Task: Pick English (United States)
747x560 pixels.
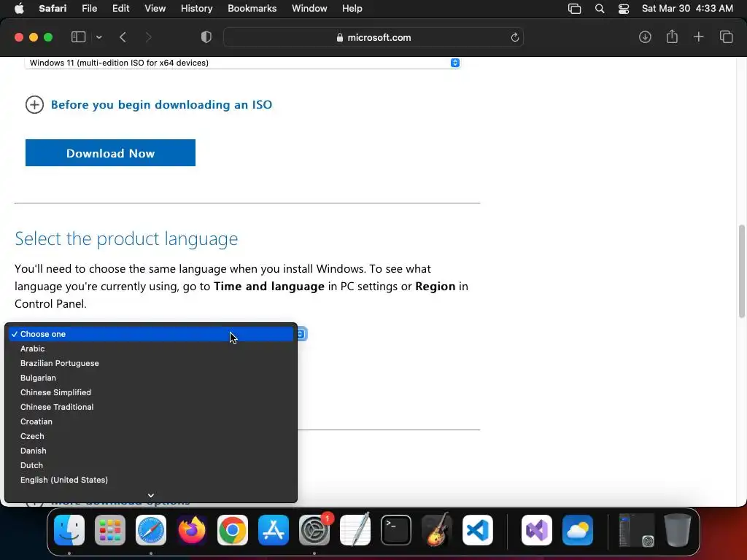Action: click(151, 480)
